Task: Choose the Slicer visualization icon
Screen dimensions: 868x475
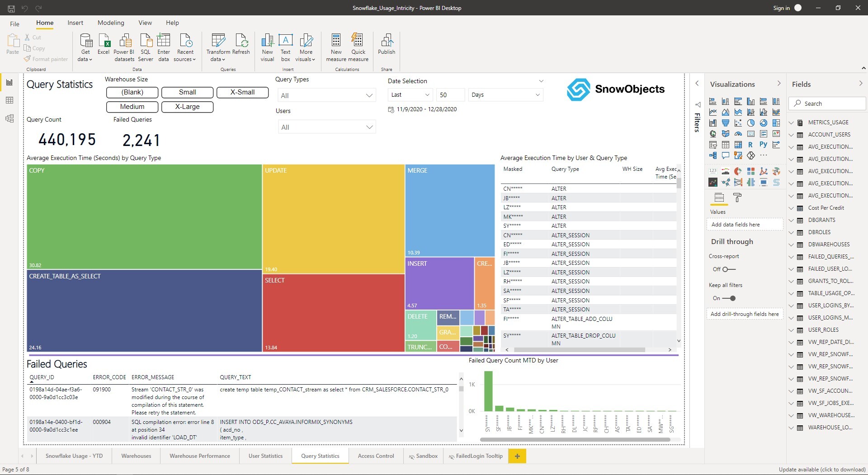Action: click(713, 145)
